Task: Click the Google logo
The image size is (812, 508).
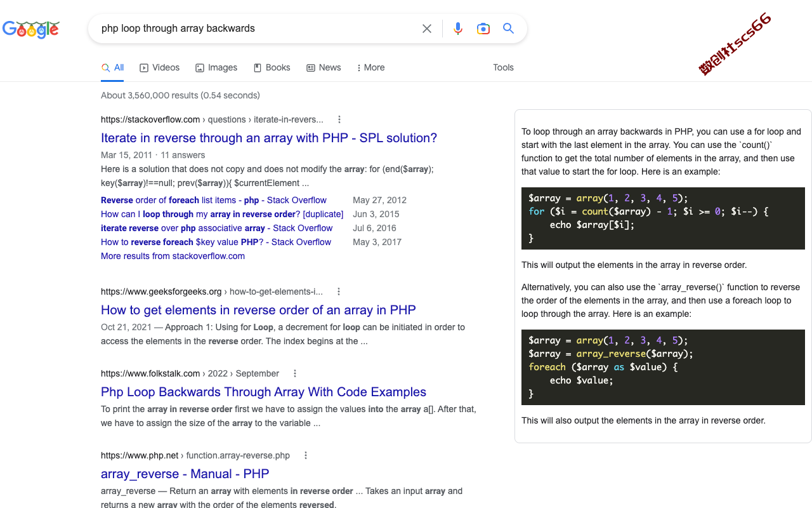Action: [31, 29]
